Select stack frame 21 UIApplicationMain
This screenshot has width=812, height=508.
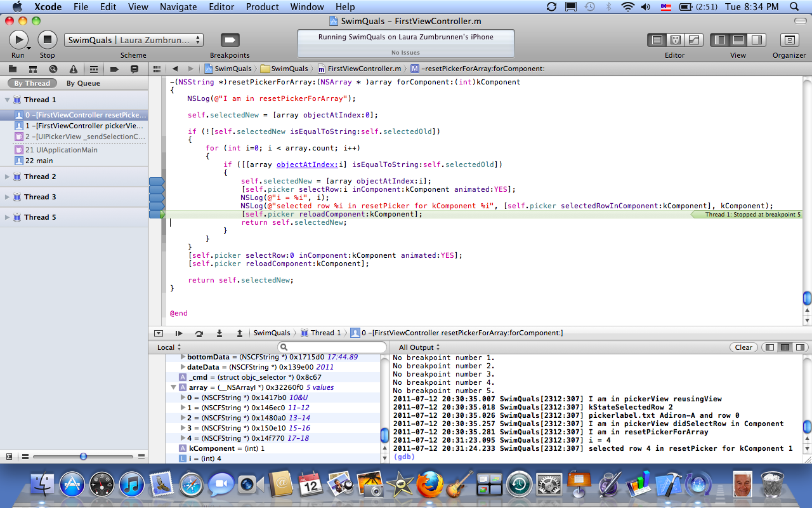(74, 150)
